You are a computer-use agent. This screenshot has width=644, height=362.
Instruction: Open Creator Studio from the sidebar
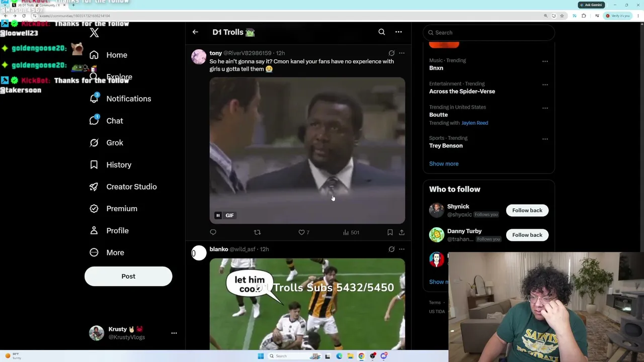click(123, 187)
